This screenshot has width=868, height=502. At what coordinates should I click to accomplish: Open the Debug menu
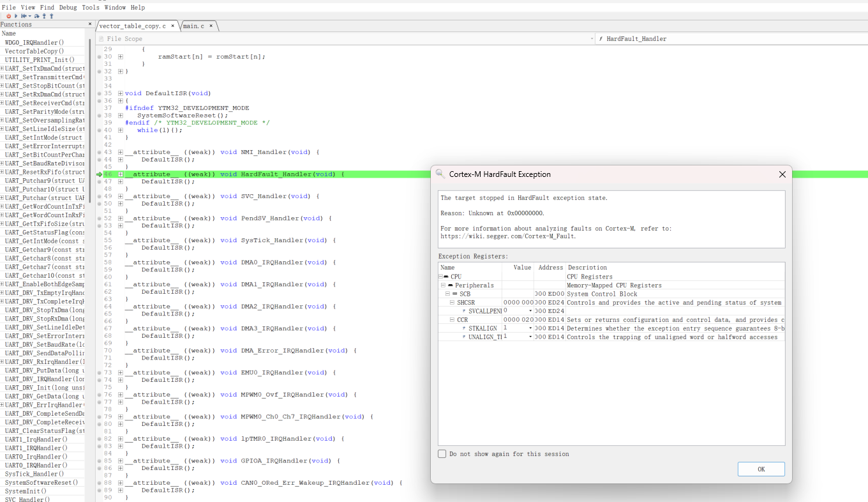[x=68, y=8]
